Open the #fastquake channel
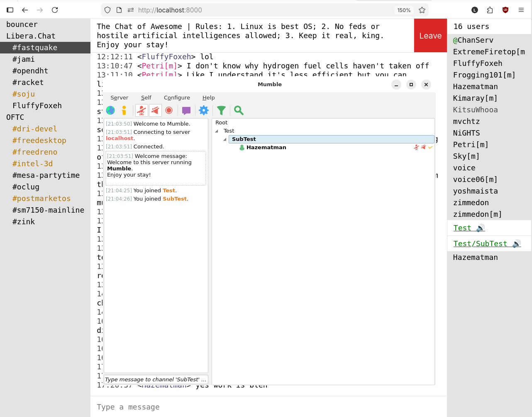Screen dimensions: 532x417 pos(45,48)
